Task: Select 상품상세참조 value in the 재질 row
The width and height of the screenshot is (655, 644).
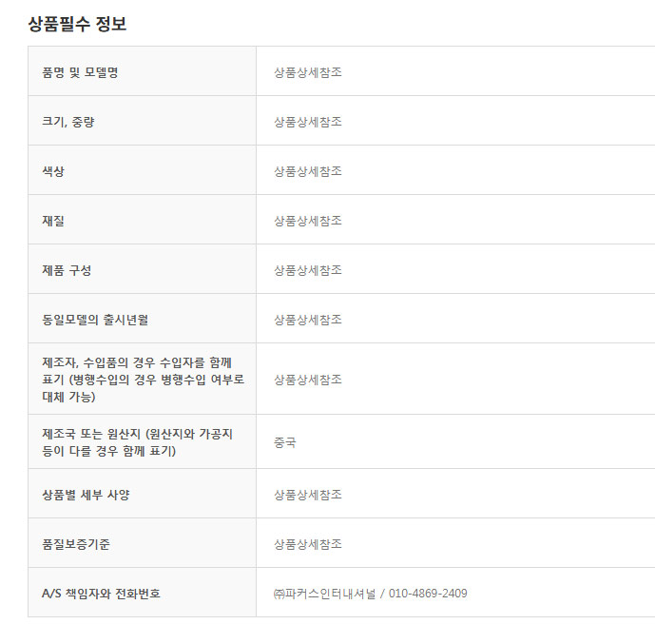Action: click(x=308, y=221)
